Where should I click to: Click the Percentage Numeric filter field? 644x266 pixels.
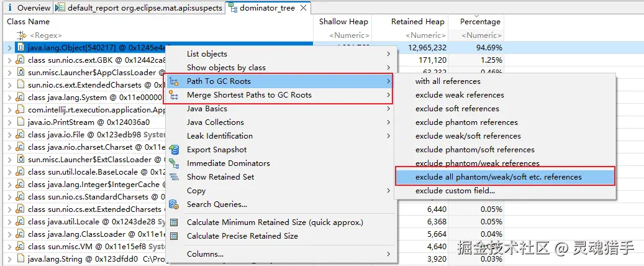click(x=481, y=35)
